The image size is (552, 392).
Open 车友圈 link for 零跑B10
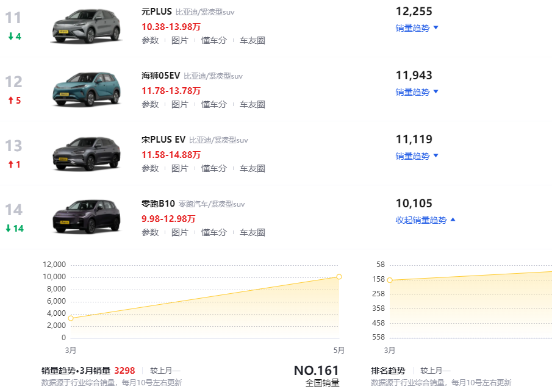253,233
